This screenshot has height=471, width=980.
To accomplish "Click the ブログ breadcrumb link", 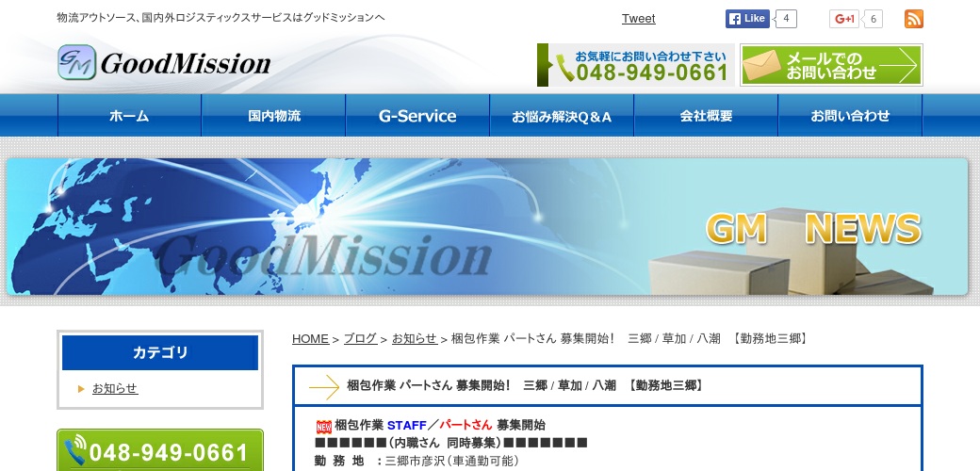I will click(360, 339).
